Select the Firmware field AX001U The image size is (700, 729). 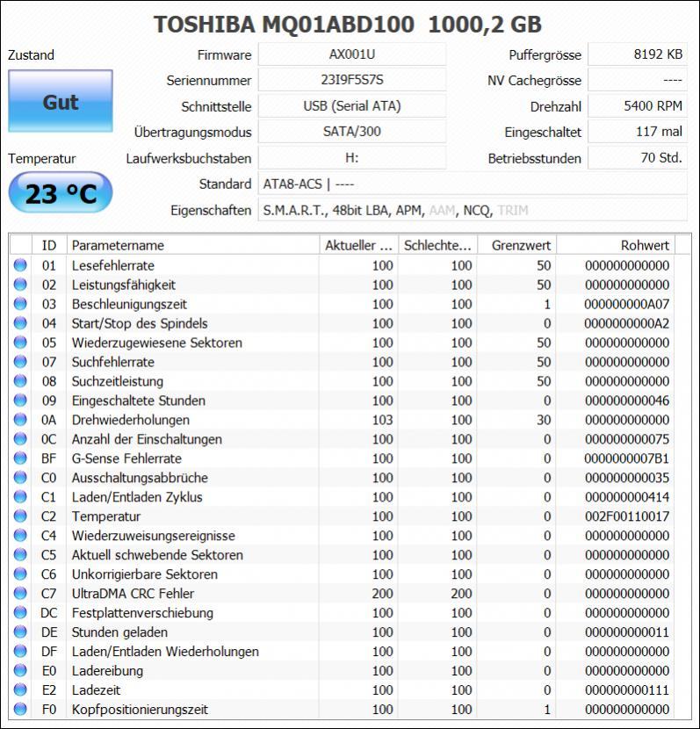point(352,54)
